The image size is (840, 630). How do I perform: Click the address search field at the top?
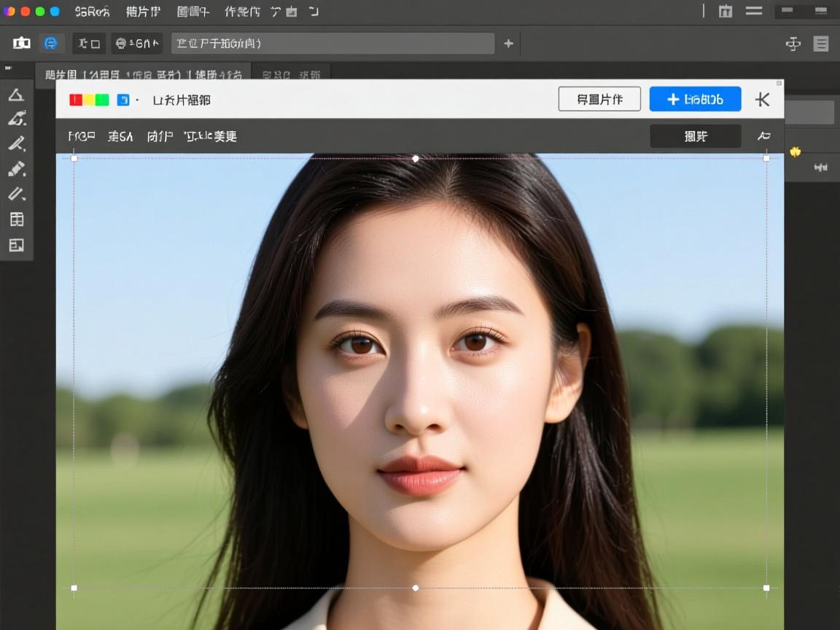click(332, 43)
